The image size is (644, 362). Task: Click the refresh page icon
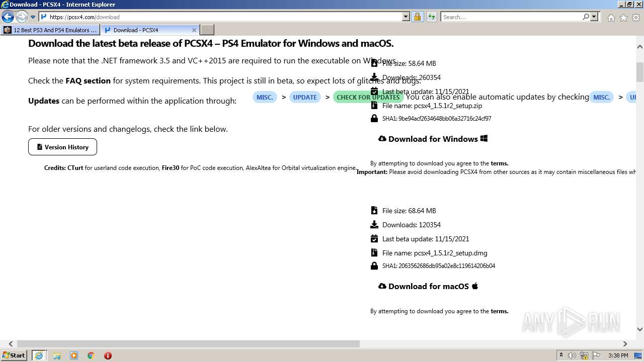432,17
